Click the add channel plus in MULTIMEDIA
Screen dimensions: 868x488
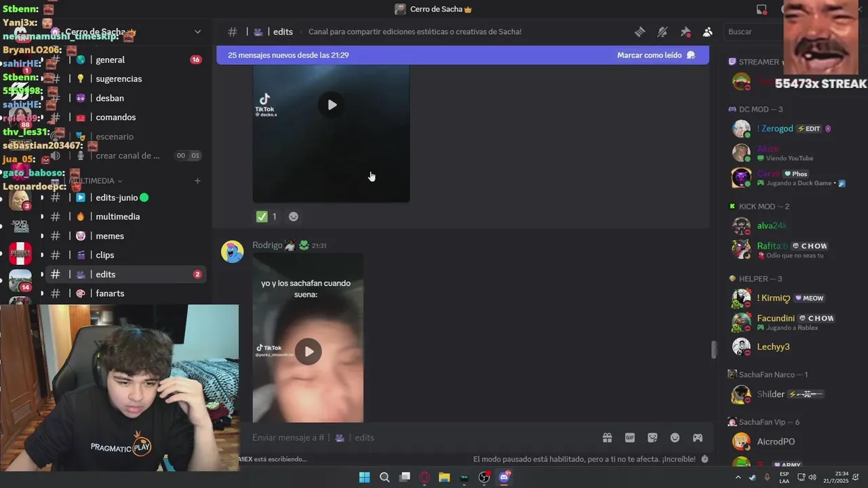pos(197,181)
